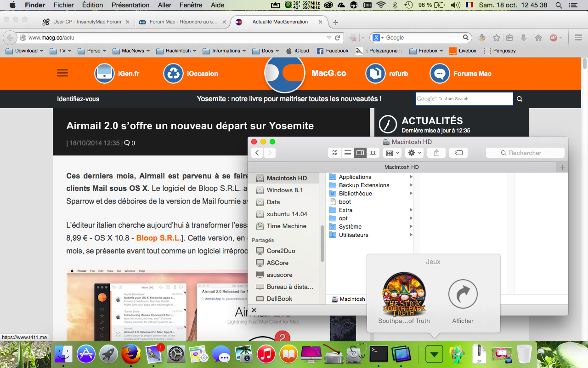Image resolution: width=588 pixels, height=368 pixels.
Task: Open the Wi-Fi status menu
Action: point(381,5)
